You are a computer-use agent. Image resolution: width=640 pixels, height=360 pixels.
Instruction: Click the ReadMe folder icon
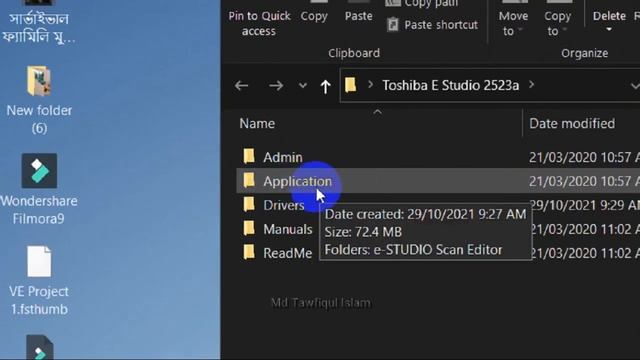249,252
